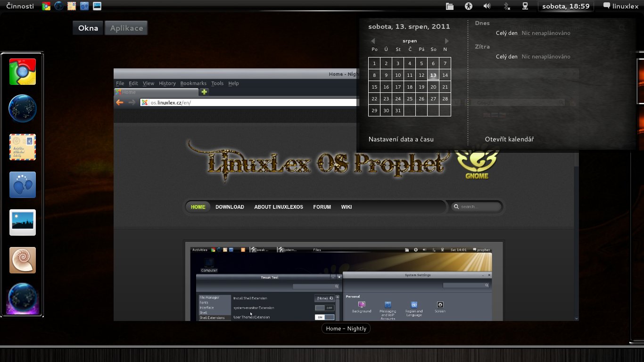644x362 pixels.
Task: Launch Google Chrome from the dash
Action: pyautogui.click(x=23, y=72)
